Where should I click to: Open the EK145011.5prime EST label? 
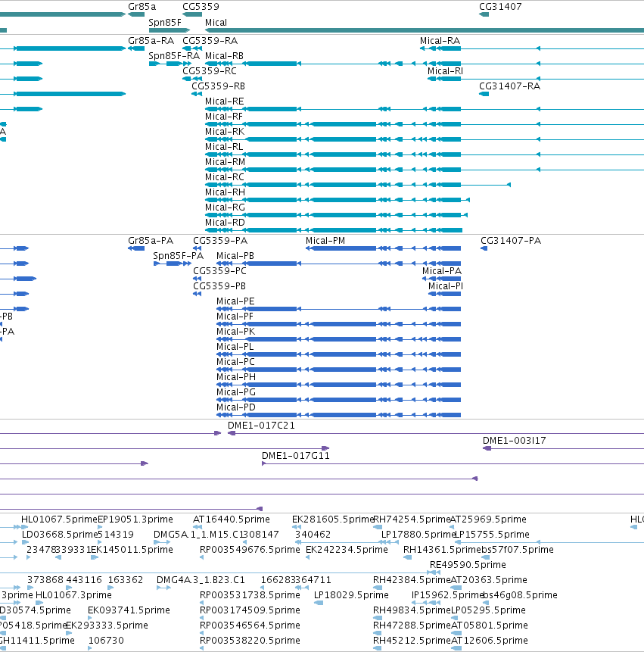[132, 550]
